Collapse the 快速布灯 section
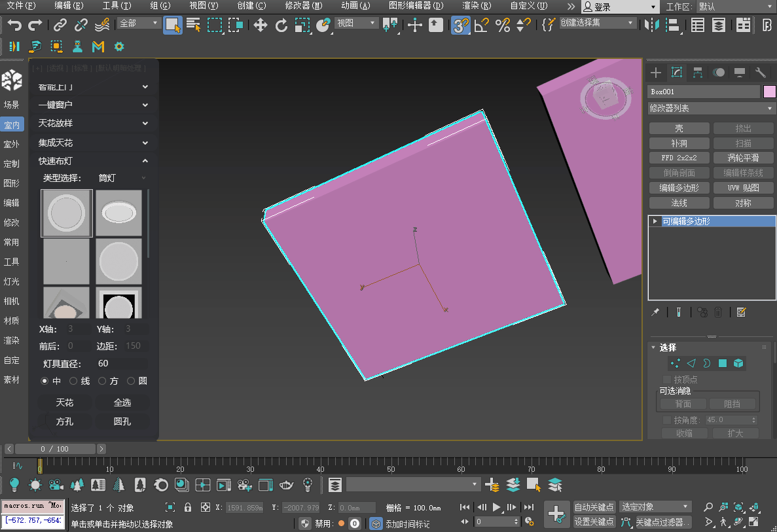 [93, 161]
